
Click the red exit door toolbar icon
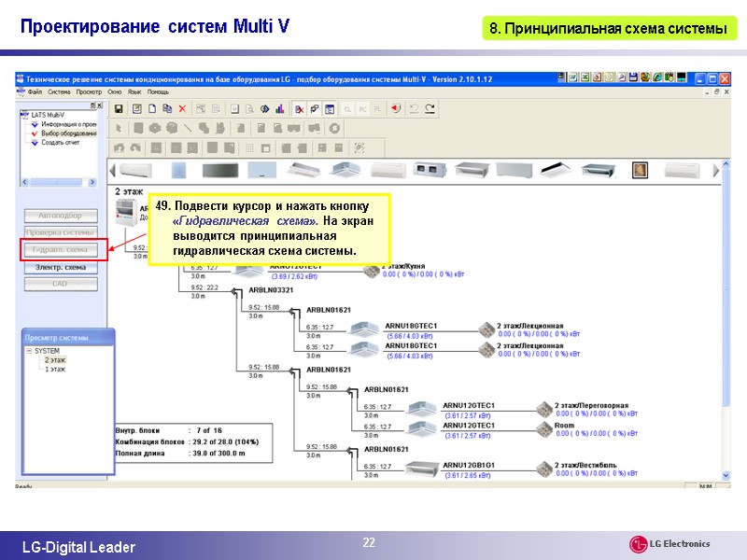tap(396, 109)
